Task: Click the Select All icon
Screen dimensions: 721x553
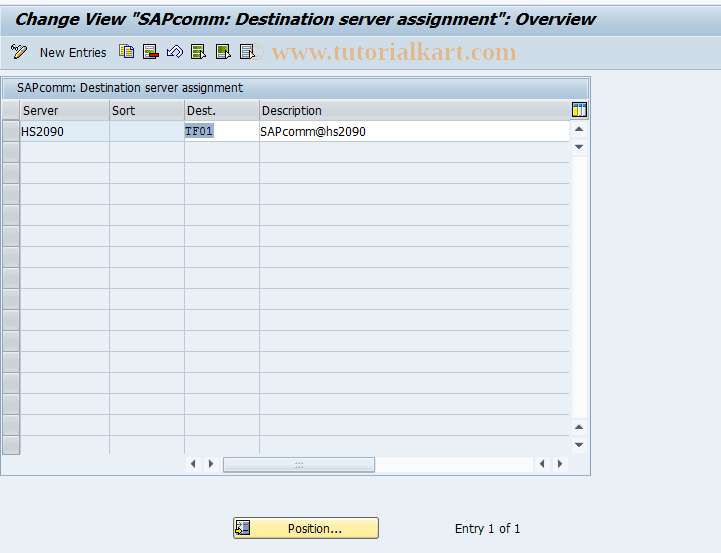Action: (199, 51)
